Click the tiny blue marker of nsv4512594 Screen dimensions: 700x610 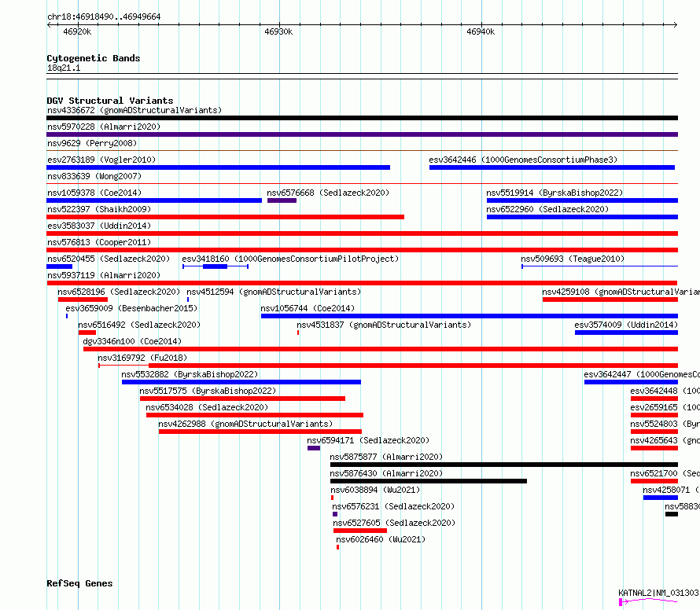pyautogui.click(x=188, y=299)
